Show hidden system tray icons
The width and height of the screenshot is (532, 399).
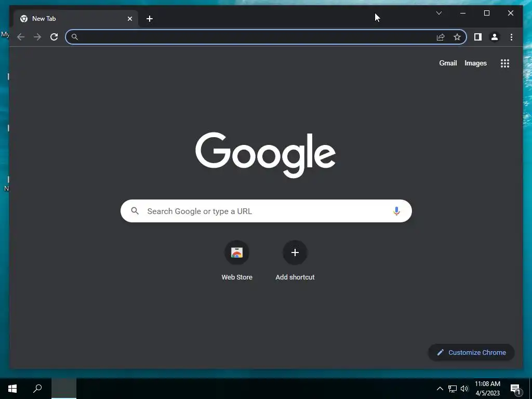440,389
